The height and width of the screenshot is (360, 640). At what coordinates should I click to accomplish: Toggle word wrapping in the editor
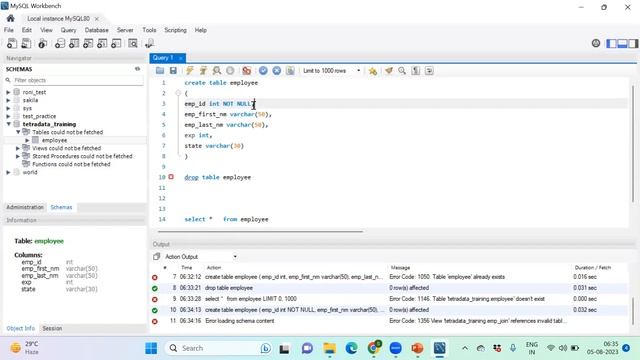[429, 71]
